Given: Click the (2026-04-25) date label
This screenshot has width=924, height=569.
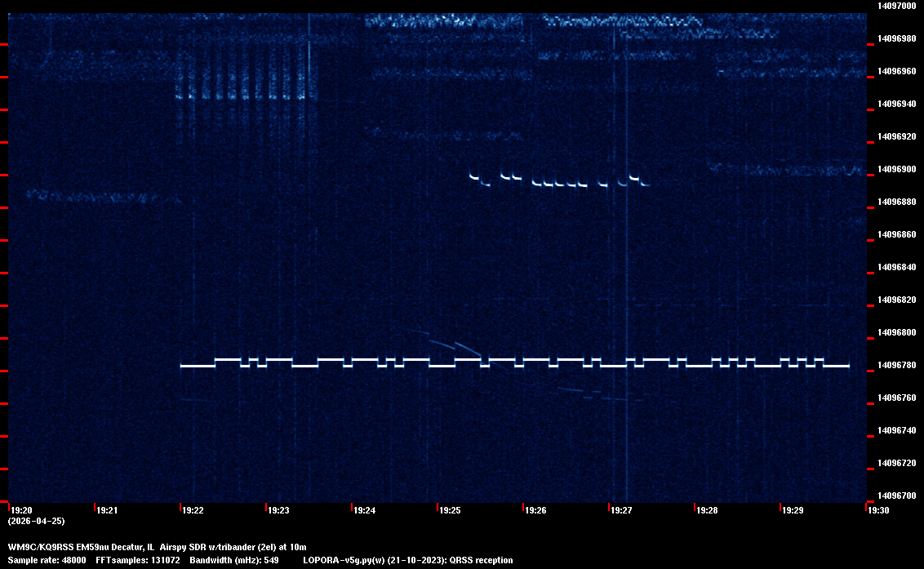Looking at the screenshot, I should [x=36, y=521].
